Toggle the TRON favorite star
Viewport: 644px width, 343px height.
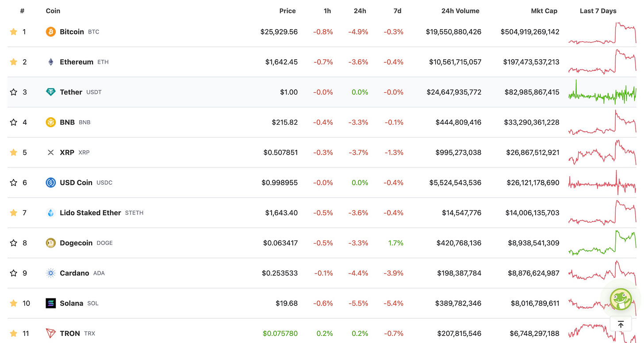click(13, 333)
